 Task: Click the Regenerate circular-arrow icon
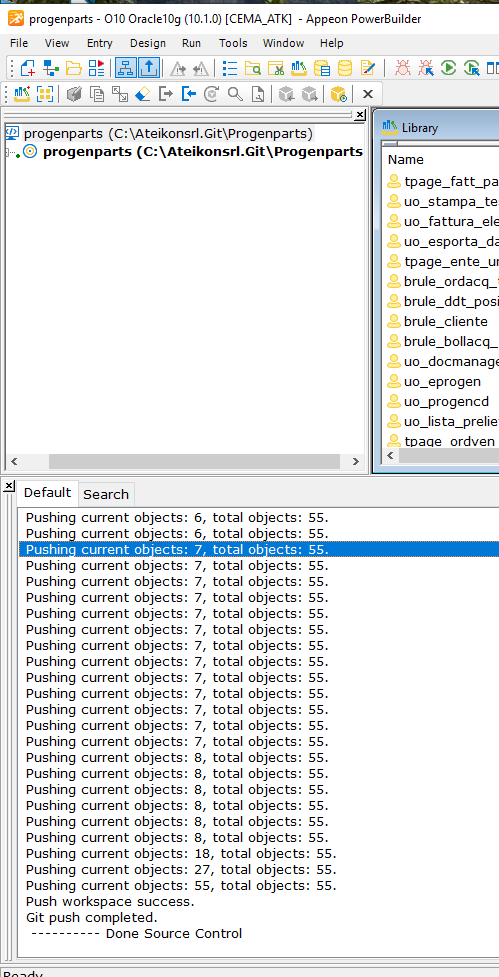pyautogui.click(x=212, y=94)
